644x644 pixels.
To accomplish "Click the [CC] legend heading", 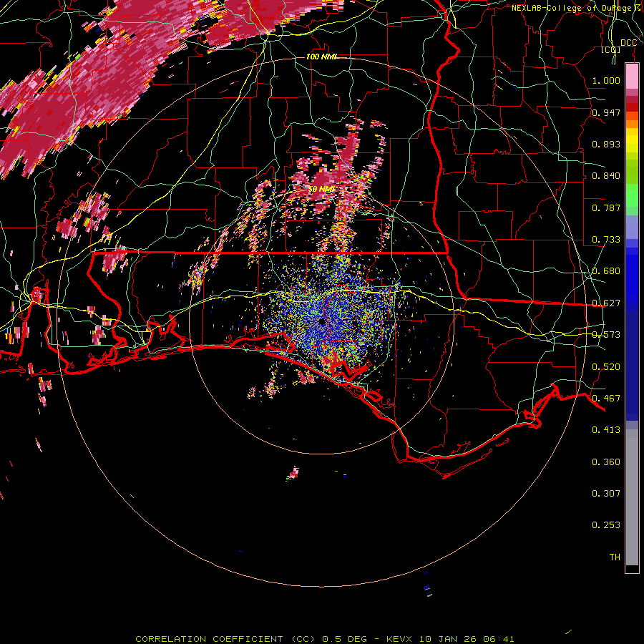I will [611, 50].
